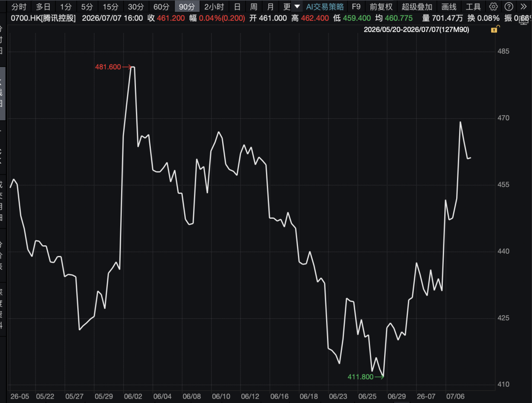Open the more periods dropdown arrow
Viewport: 532px width, 403px height.
pos(297,6)
